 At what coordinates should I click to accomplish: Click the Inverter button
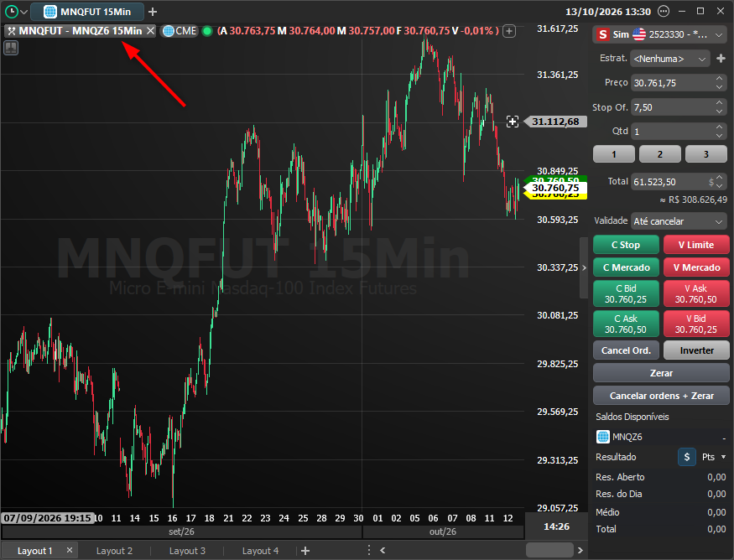[x=696, y=350]
